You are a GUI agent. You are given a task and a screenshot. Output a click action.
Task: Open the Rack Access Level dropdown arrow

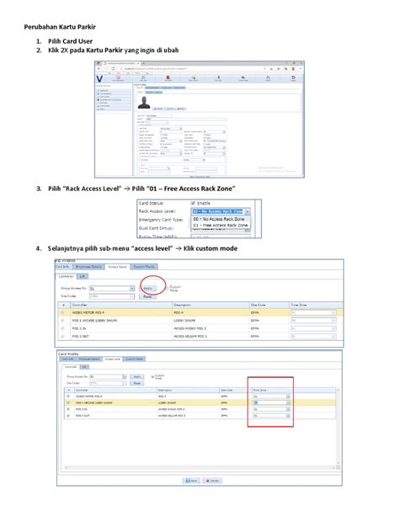pos(247,211)
